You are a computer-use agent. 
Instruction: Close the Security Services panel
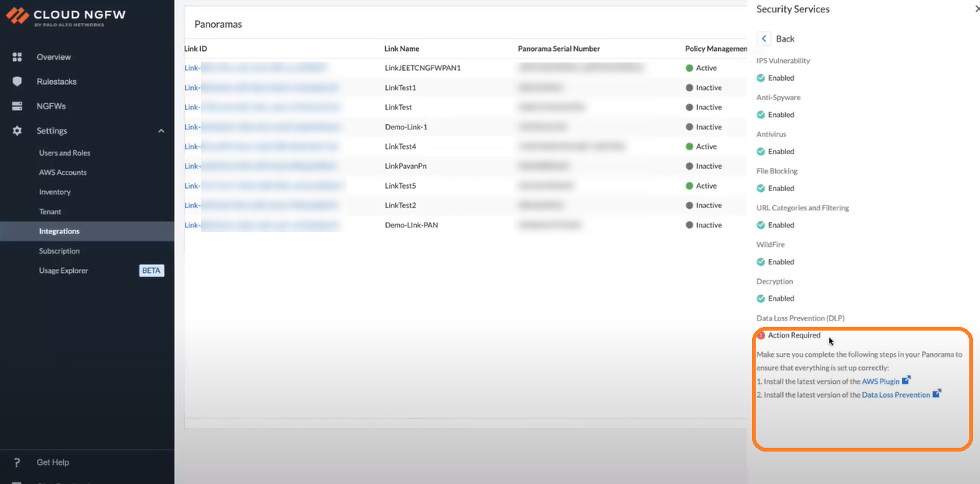point(978,8)
